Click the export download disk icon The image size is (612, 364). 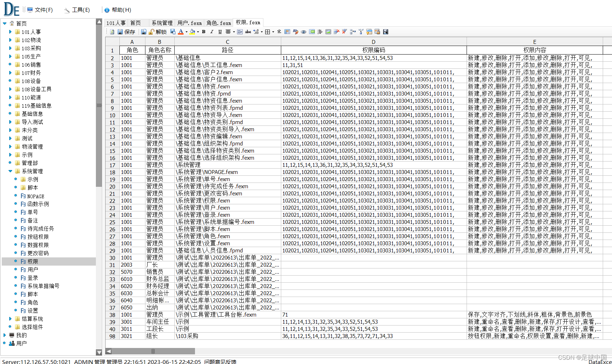[386, 32]
